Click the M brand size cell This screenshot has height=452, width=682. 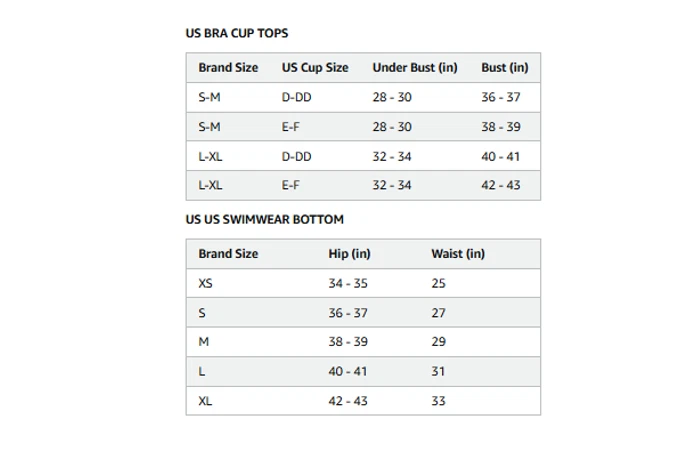[204, 342]
